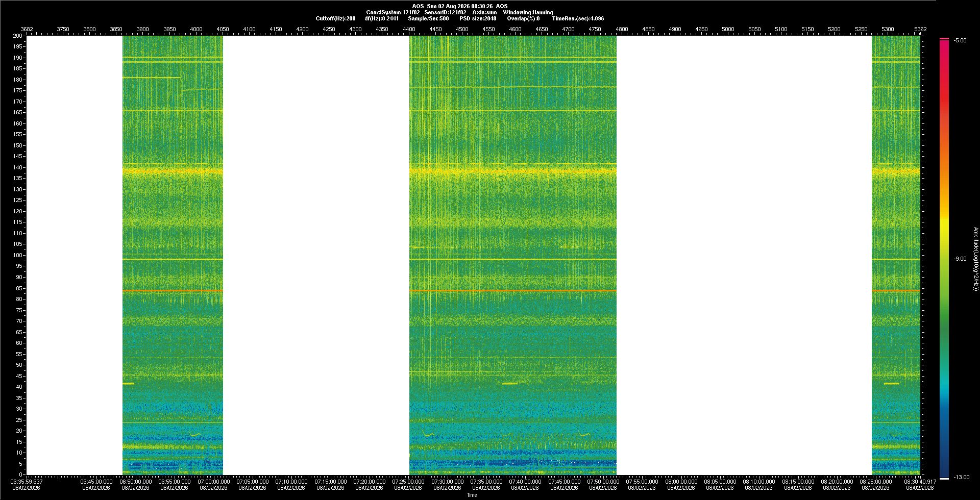Click the 200 Hz frequency axis label

point(18,36)
